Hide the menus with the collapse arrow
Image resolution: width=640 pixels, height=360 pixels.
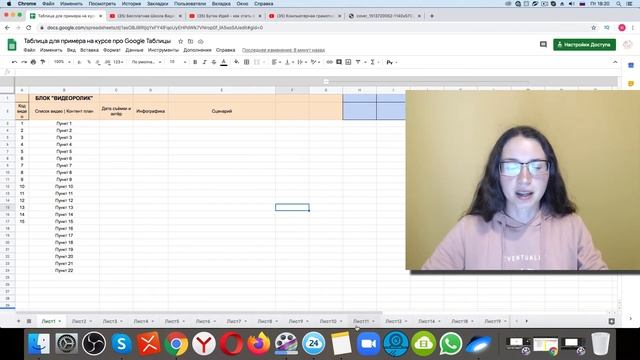pos(615,62)
